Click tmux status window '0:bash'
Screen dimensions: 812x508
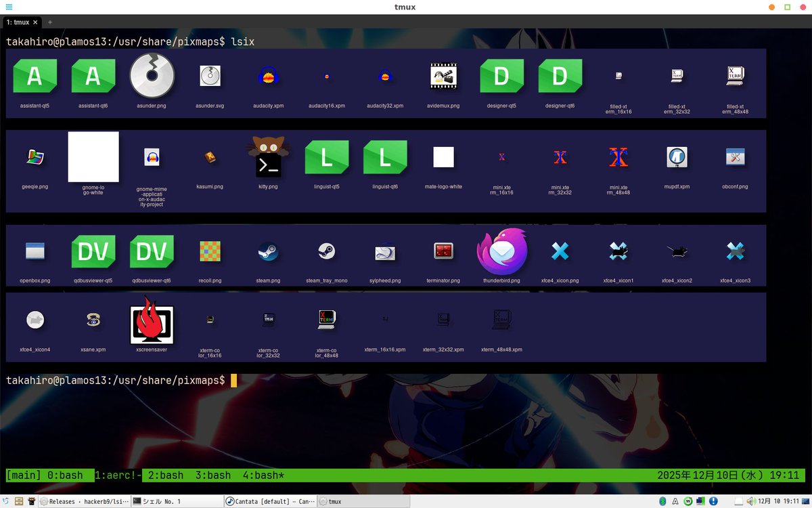tap(65, 475)
